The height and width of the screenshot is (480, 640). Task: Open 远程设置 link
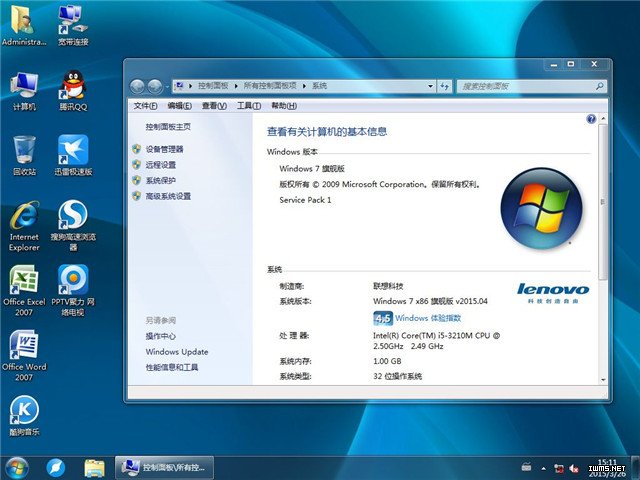[x=161, y=165]
